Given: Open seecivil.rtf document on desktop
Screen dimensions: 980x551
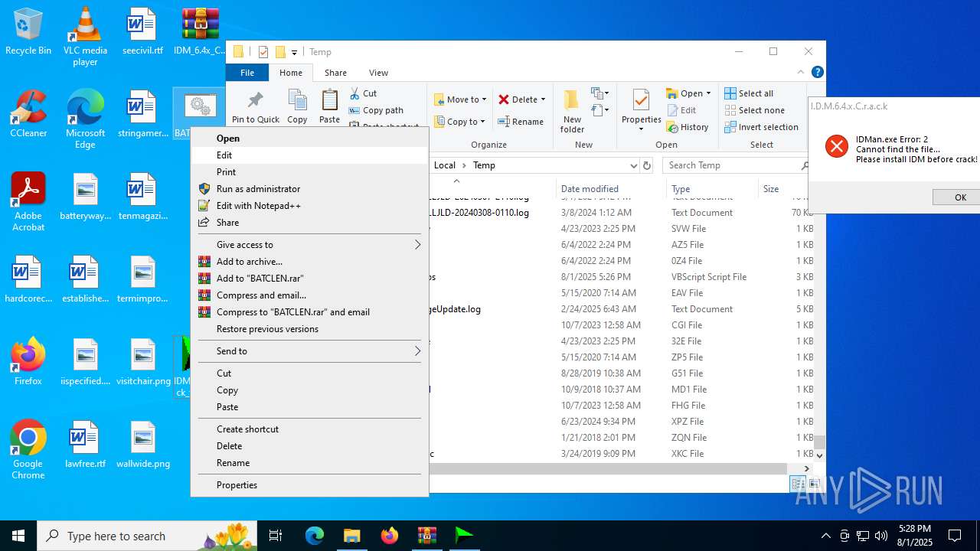Looking at the screenshot, I should click(142, 32).
